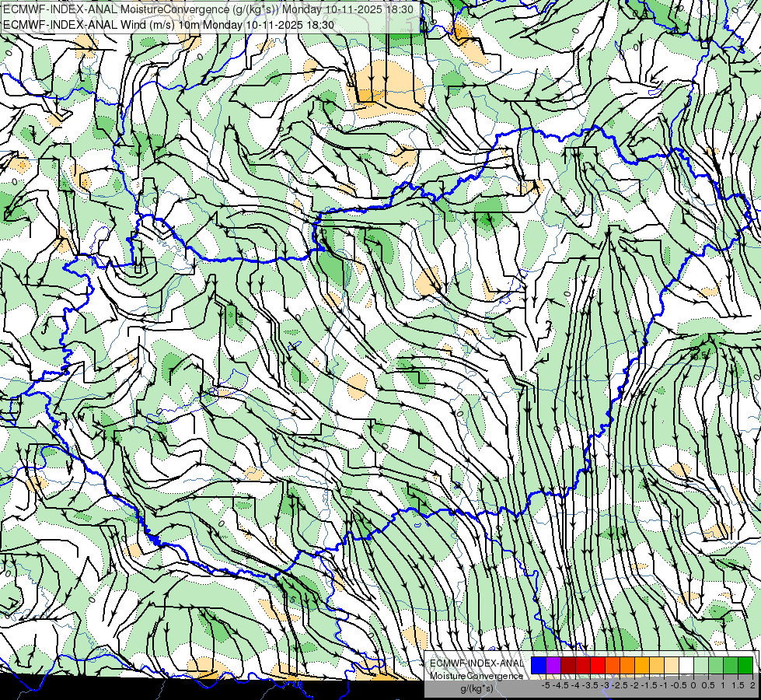Select the white swatch in the legend

pos(686,666)
